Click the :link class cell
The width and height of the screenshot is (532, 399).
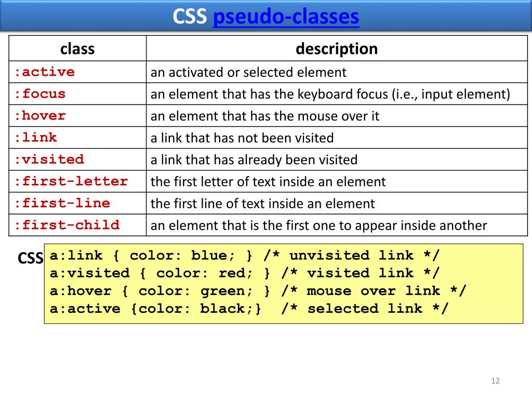[77, 137]
